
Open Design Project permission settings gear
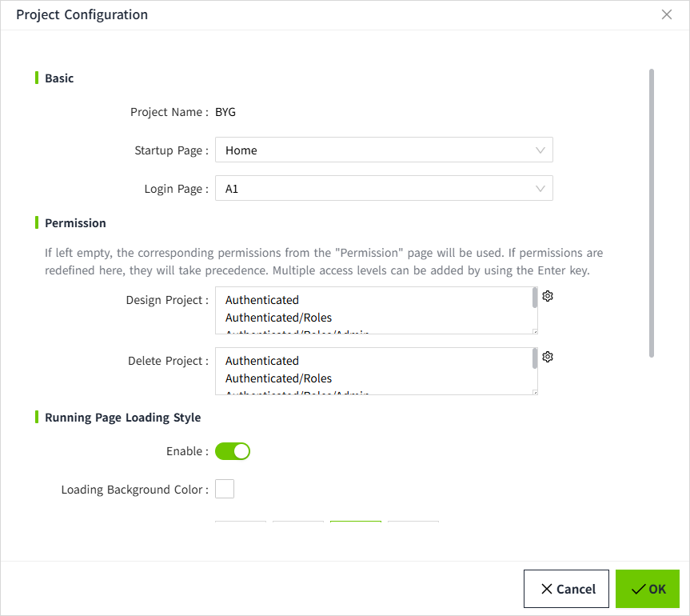click(548, 296)
